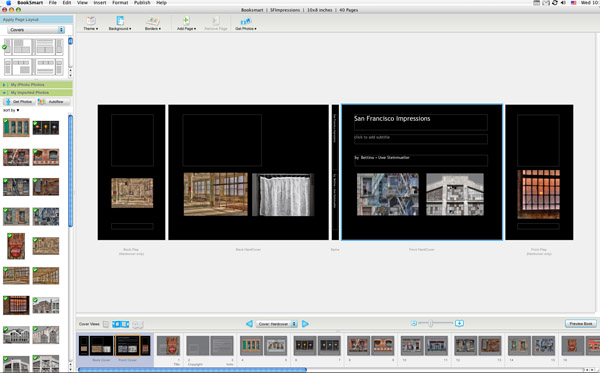Viewport: 600px width, 373px height.
Task: Go to next page using right arrow
Action: [305, 324]
